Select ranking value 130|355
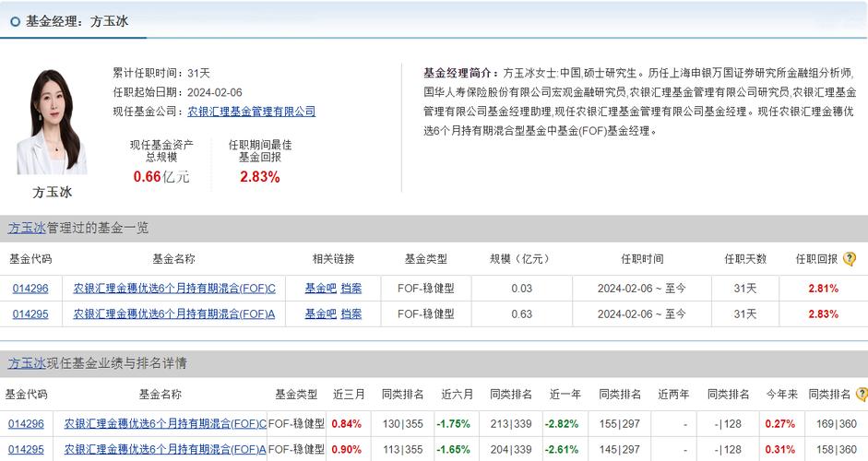 [403, 424]
